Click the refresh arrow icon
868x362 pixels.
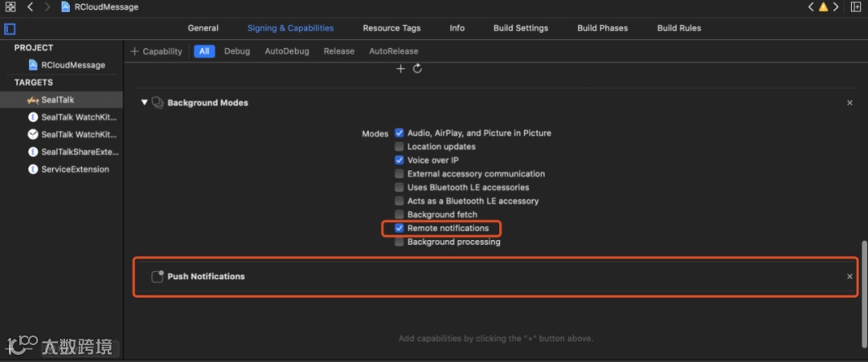click(x=417, y=69)
